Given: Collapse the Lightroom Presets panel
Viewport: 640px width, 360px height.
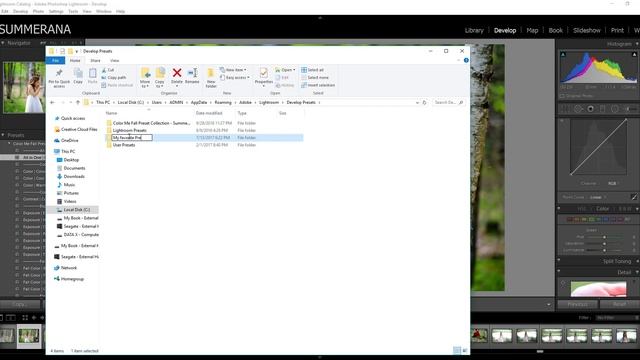Looking at the screenshot, I should [x=3, y=135].
